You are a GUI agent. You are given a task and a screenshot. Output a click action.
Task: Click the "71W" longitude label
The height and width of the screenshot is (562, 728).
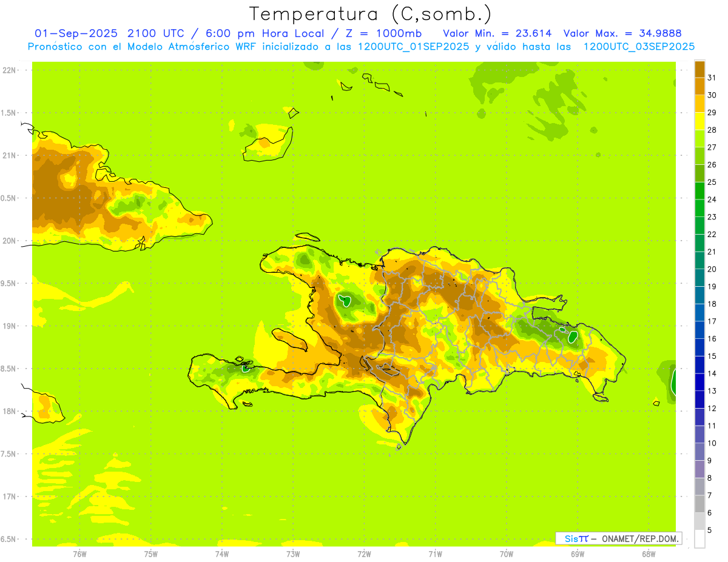click(435, 554)
